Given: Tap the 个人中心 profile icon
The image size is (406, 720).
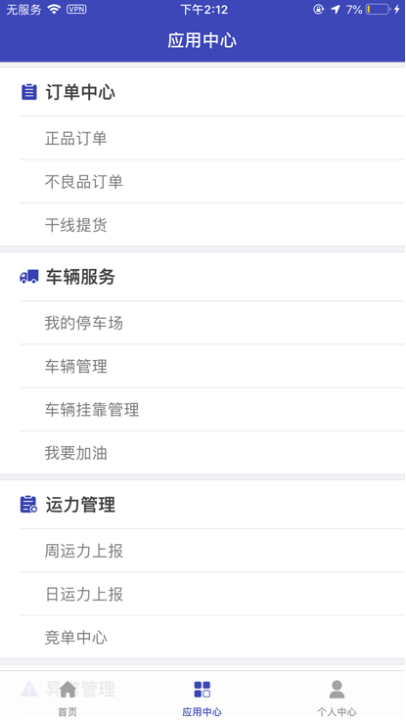Looking at the screenshot, I should 337,689.
